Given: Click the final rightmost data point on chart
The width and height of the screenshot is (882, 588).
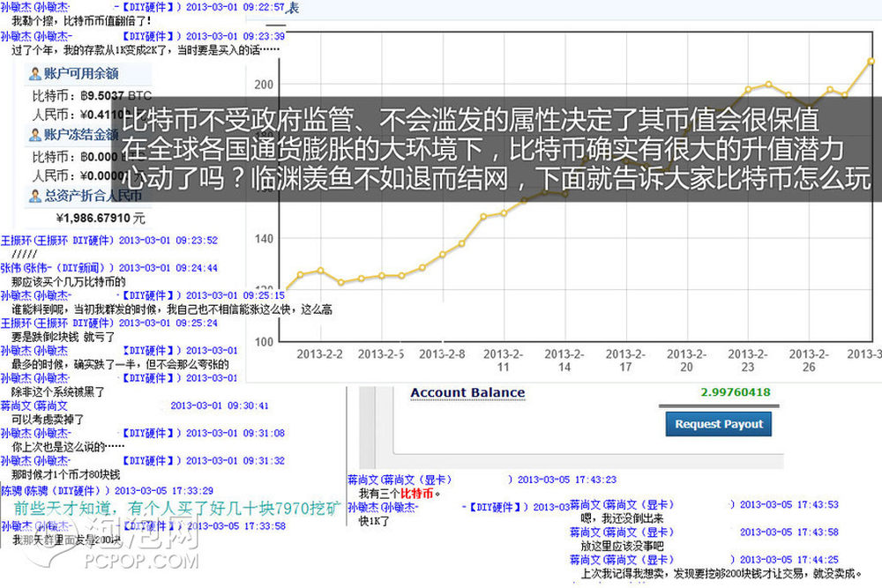Looking at the screenshot, I should (x=871, y=61).
